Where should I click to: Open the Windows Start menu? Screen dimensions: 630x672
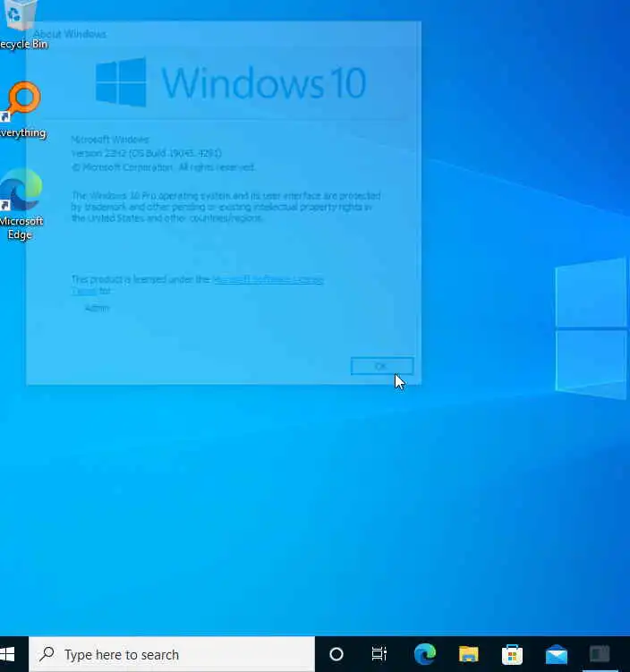pos(8,654)
